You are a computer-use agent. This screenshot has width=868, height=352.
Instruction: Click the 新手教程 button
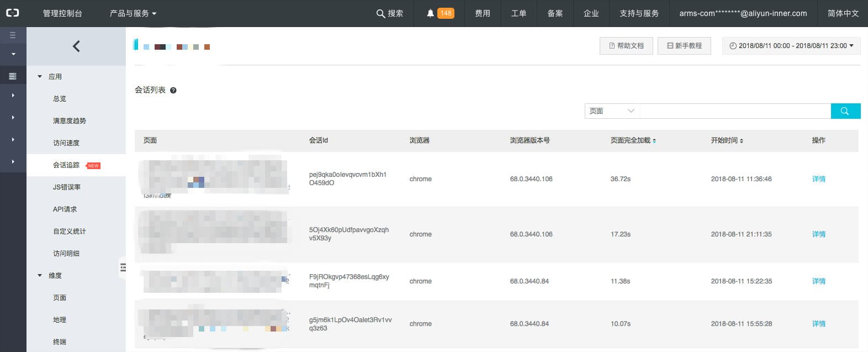[x=684, y=46]
